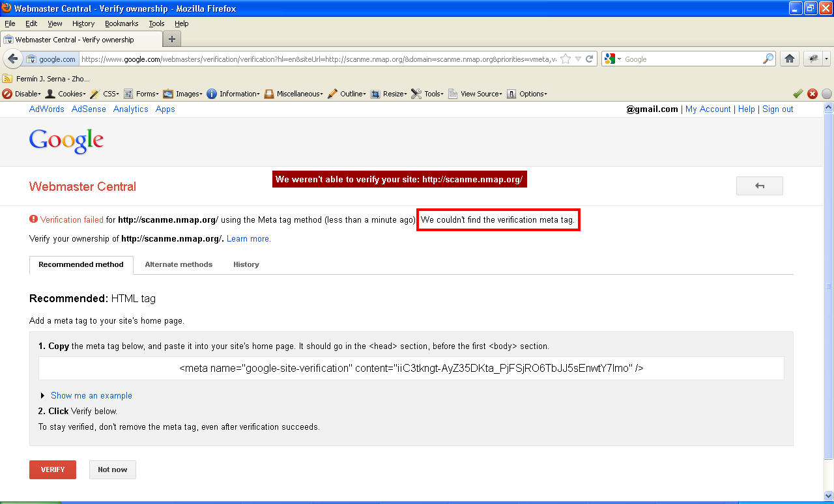This screenshot has height=504, width=834.
Task: Open the History menu
Action: [x=83, y=23]
